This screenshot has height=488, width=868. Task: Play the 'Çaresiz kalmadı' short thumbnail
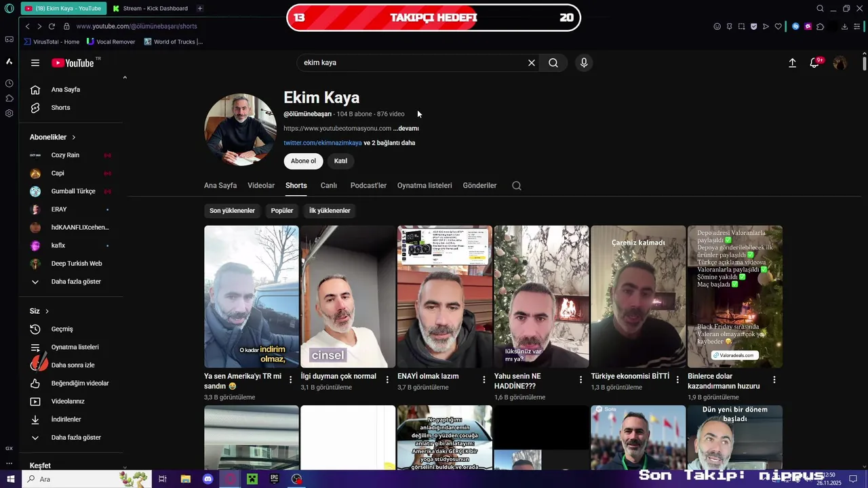638,297
